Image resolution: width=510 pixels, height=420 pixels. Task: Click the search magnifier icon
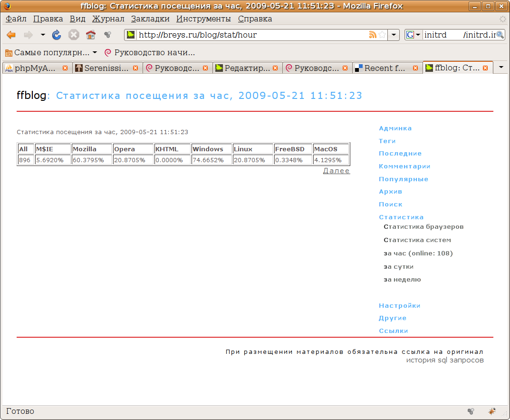[500, 35]
